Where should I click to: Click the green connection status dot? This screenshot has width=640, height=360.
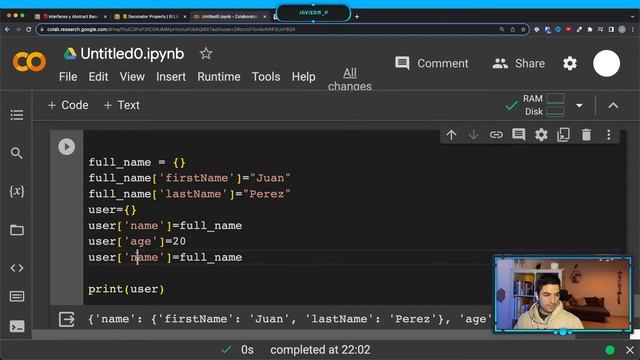click(610, 350)
